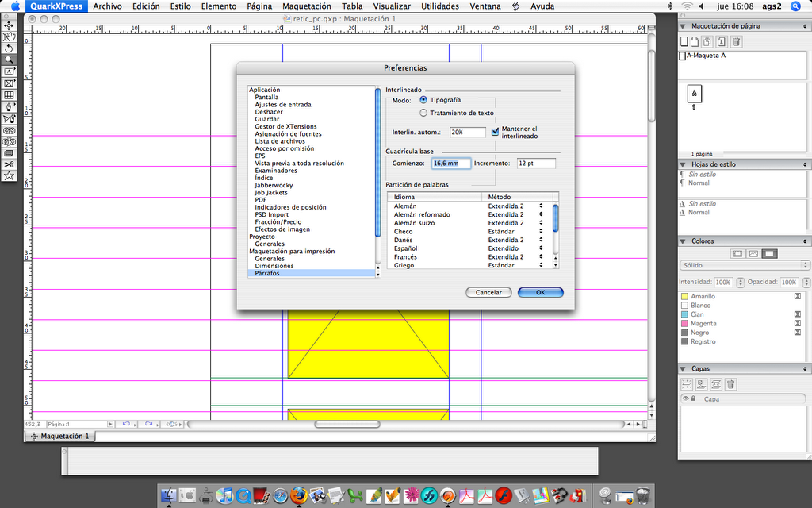Open Safari from the Dock
The image size is (812, 508).
(x=280, y=496)
